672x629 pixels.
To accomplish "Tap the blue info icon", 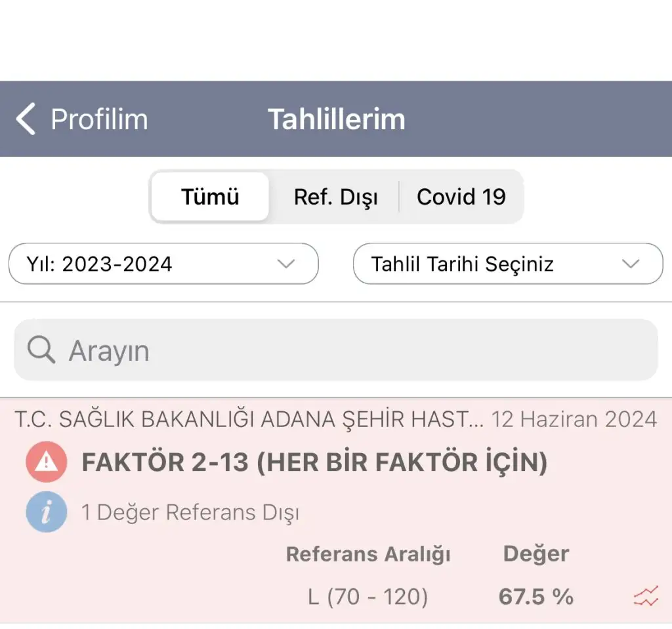I will point(47,512).
